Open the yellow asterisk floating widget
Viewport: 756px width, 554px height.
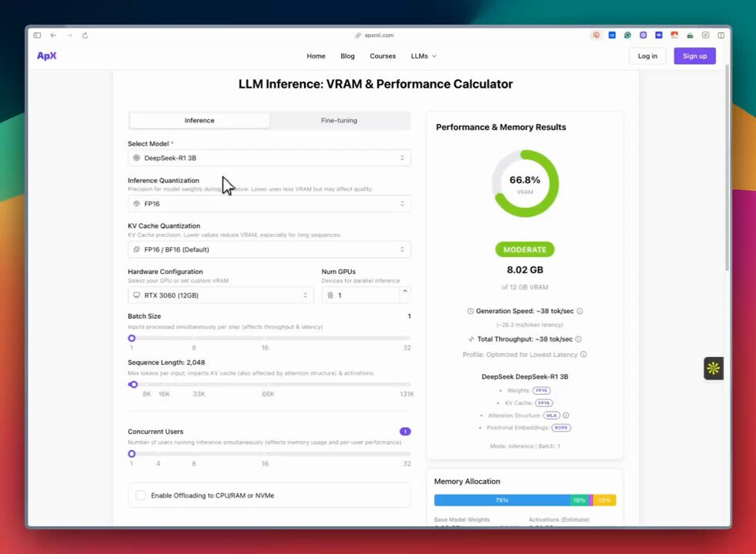[x=713, y=369]
